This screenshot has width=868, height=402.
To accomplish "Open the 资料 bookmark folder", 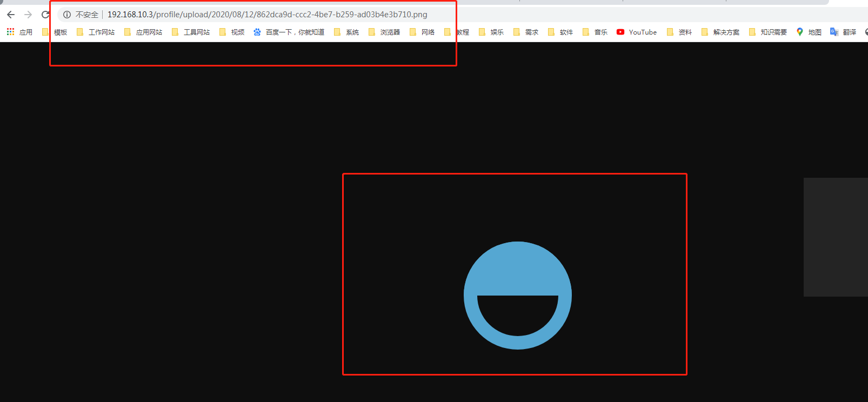I will coord(679,32).
